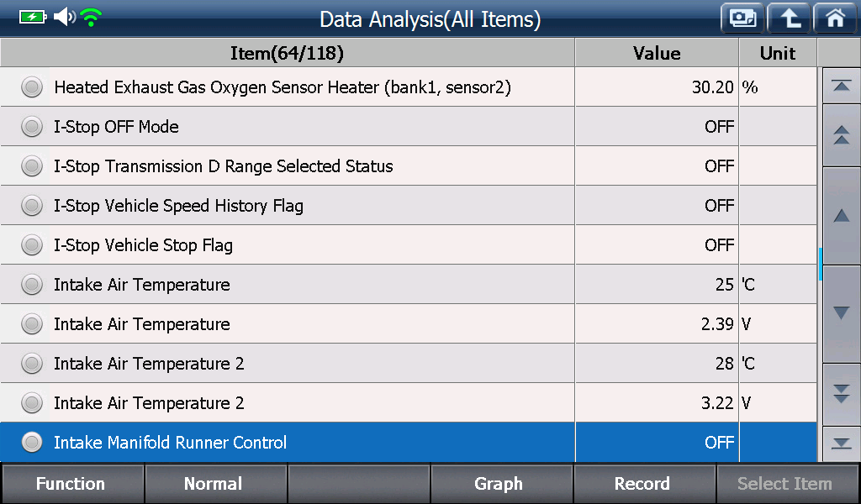Click OFF value of Intake Manifold Runner Control

click(x=720, y=443)
